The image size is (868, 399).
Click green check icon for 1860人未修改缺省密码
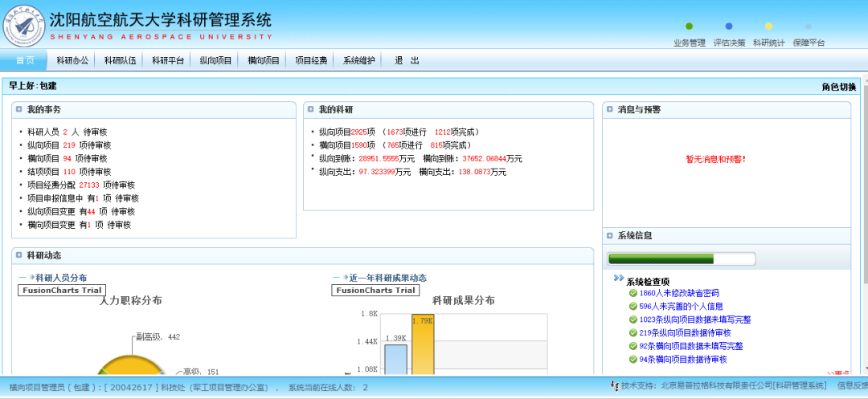pyautogui.click(x=633, y=293)
